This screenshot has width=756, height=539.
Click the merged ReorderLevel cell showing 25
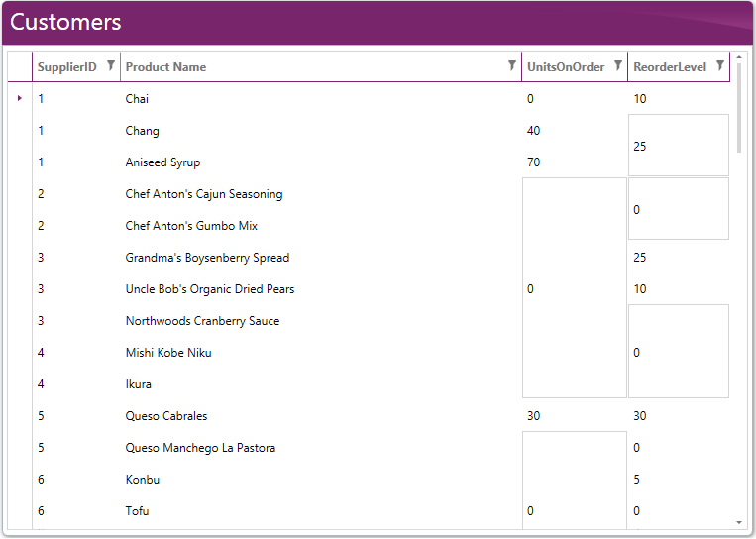[679, 146]
